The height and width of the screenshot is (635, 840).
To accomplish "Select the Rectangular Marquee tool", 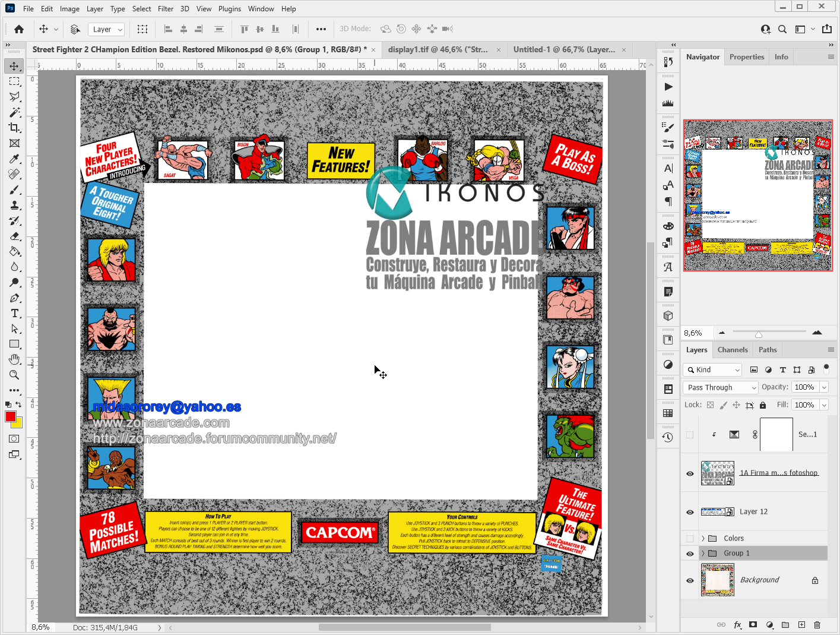I will pos(14,81).
